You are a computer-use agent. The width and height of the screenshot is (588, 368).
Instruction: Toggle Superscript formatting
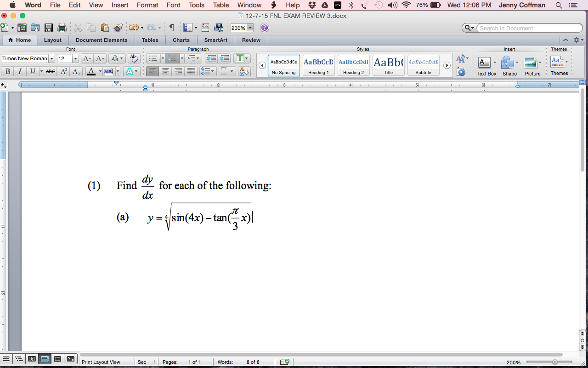[64, 71]
